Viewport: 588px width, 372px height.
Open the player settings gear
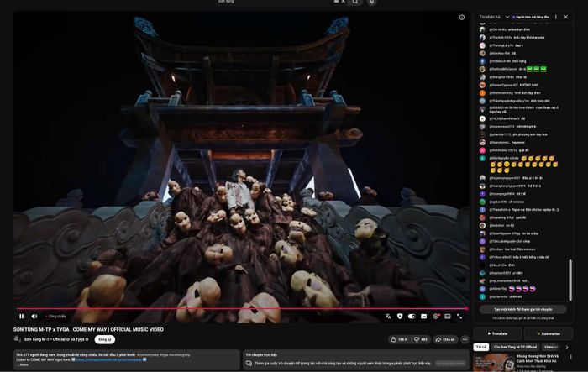pyautogui.click(x=436, y=316)
